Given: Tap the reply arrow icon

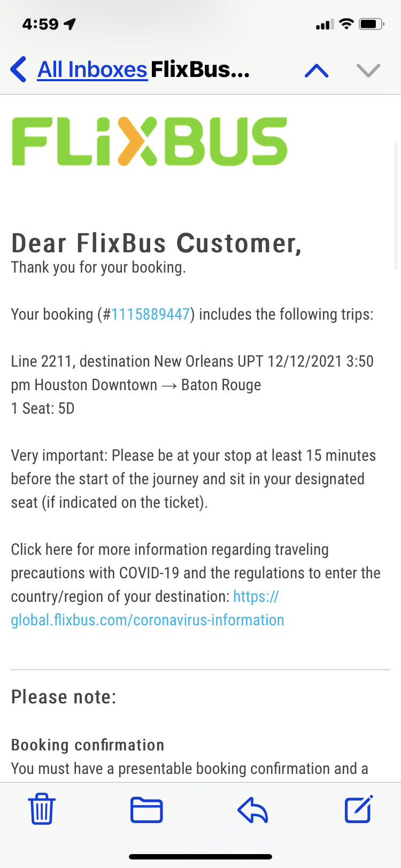Looking at the screenshot, I should 252,809.
